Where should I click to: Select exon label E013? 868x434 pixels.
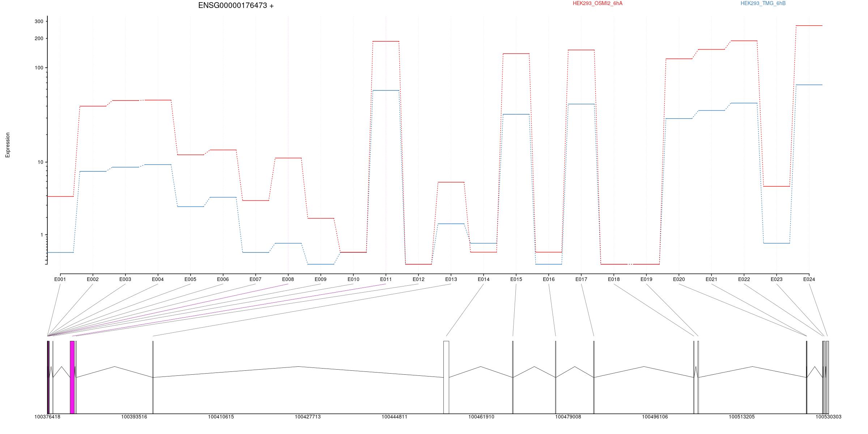[451, 279]
